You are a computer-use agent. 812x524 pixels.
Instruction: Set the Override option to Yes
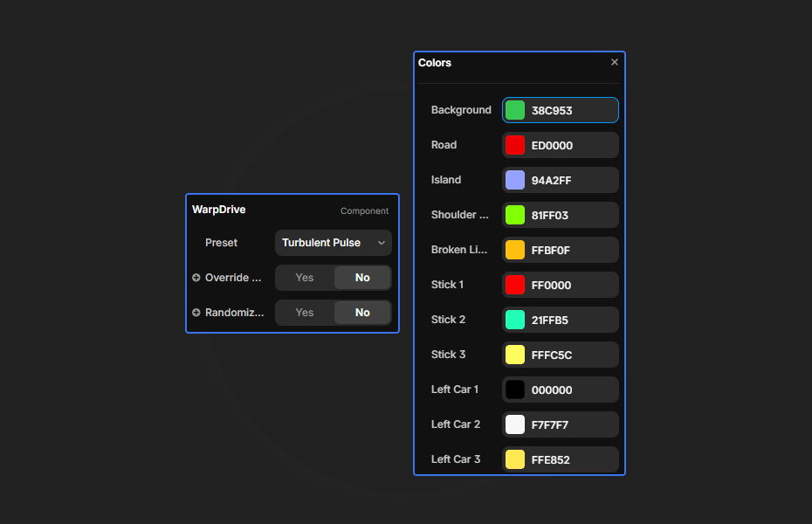[x=305, y=277]
